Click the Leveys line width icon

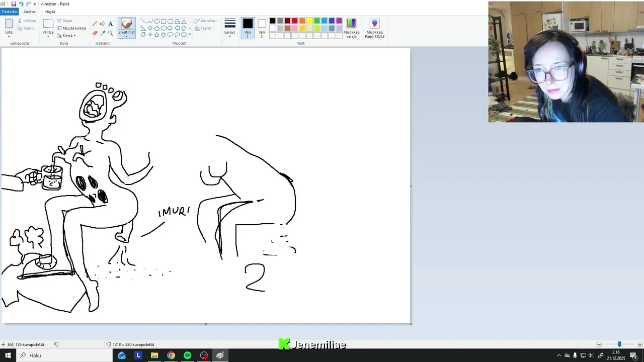pos(230,23)
